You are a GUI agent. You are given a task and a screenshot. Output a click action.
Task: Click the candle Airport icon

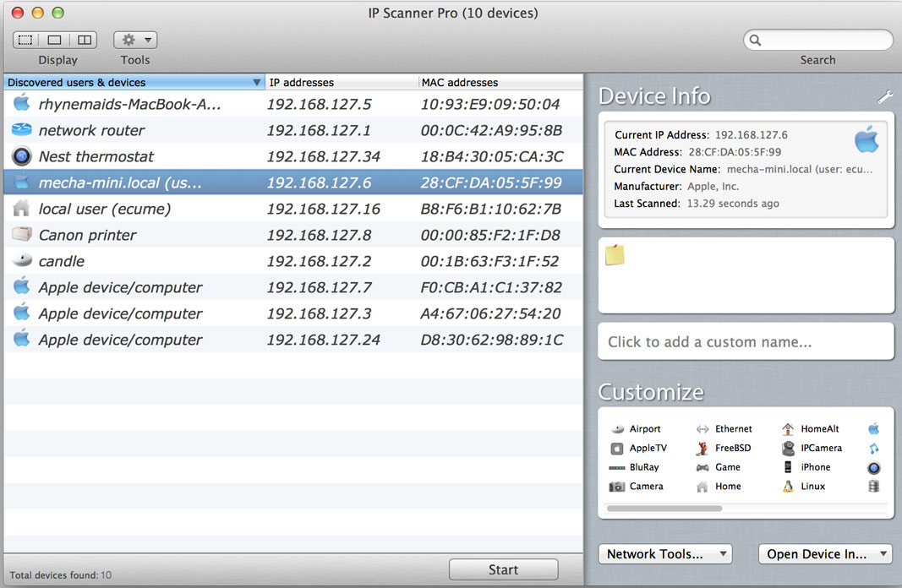coord(22,260)
